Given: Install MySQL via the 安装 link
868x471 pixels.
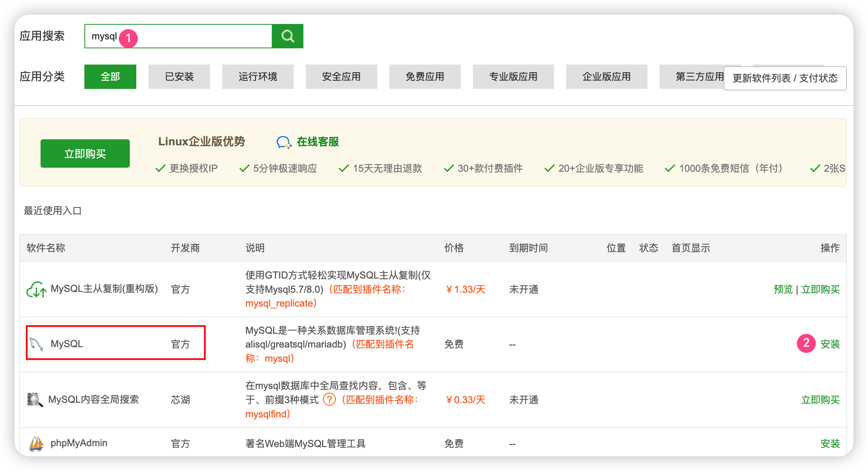Looking at the screenshot, I should click(x=830, y=344).
